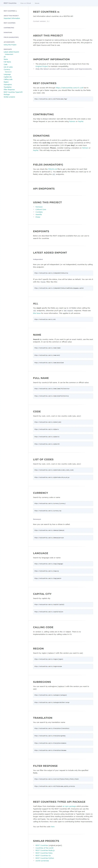Select 'Name' in the sidebar
This screenshot has height=868, width=98.
click(x=6, y=59)
